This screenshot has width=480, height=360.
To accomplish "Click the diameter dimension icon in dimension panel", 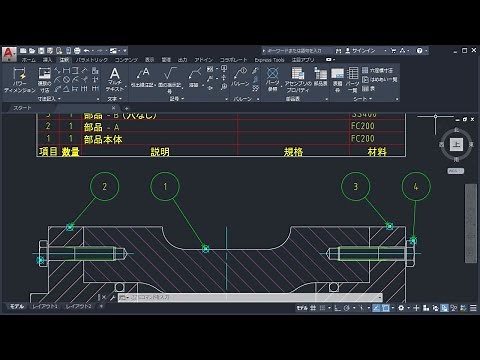I will coord(66,80).
